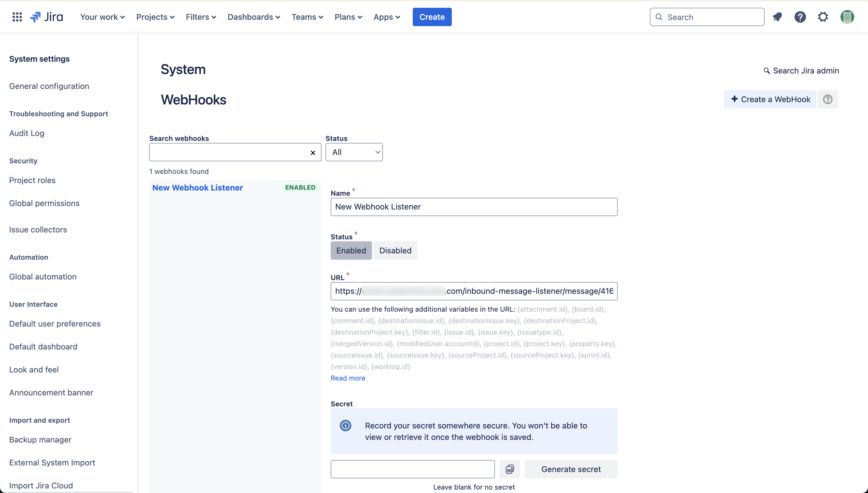Open Backup manager in sidebar
The width and height of the screenshot is (868, 493).
[x=40, y=440]
